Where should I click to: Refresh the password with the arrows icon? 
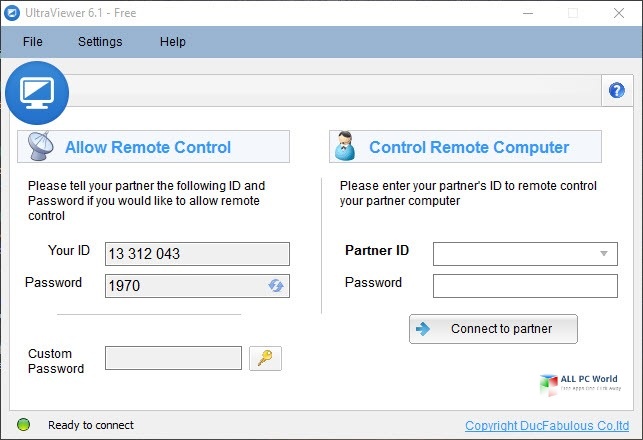[276, 285]
